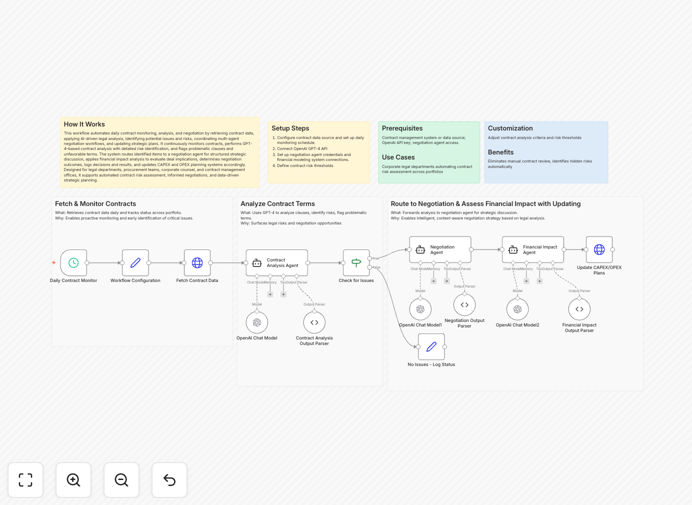Viewport: 692px width, 505px height.
Task: Zoom in on the workflow canvas
Action: point(73,480)
